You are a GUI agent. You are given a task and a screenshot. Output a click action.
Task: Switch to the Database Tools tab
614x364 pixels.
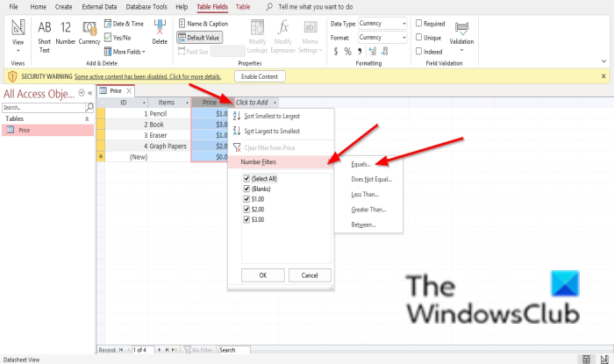pos(146,7)
